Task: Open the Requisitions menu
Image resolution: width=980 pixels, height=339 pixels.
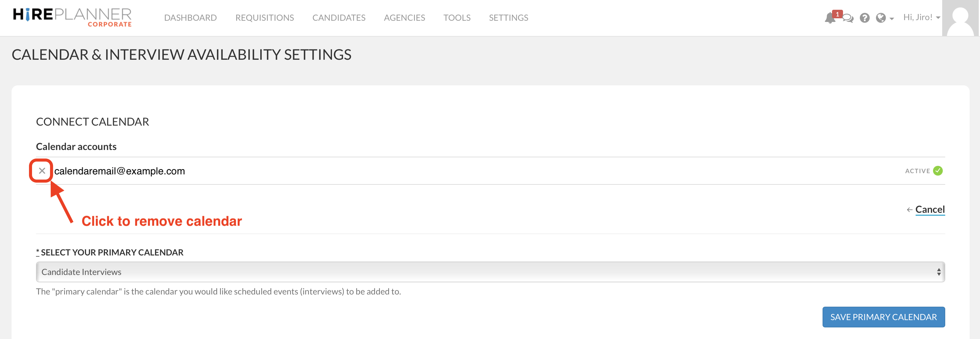Action: click(265, 18)
